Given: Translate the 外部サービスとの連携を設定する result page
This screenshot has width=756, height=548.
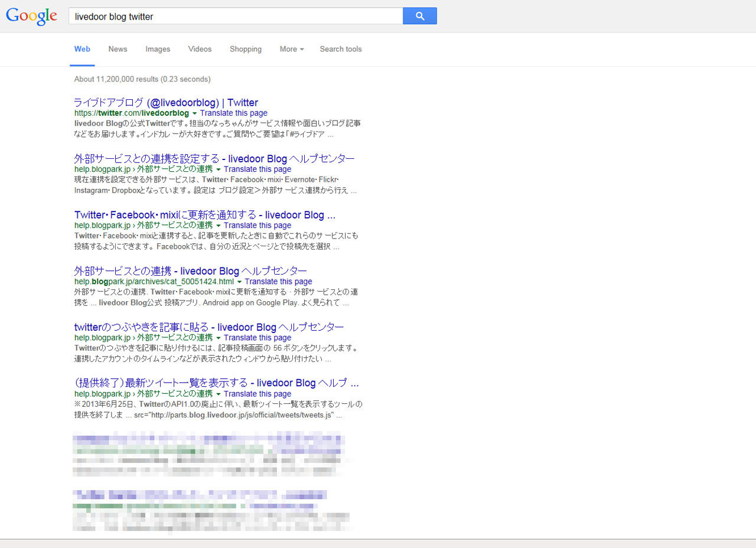Looking at the screenshot, I should coord(258,169).
